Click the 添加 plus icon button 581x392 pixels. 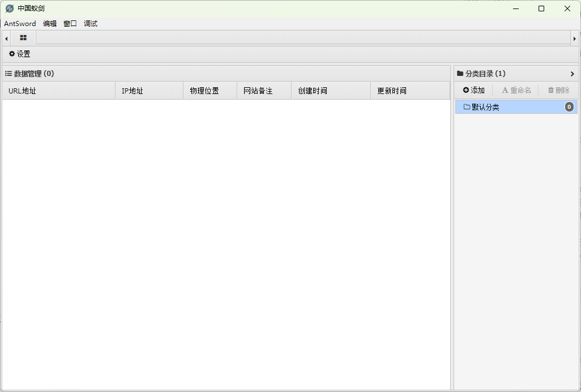(473, 90)
